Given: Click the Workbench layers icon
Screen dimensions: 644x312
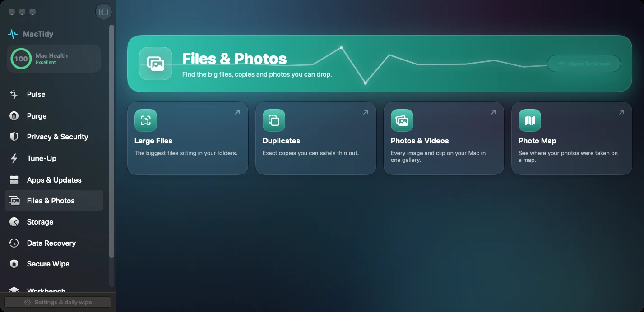Looking at the screenshot, I should [14, 290].
